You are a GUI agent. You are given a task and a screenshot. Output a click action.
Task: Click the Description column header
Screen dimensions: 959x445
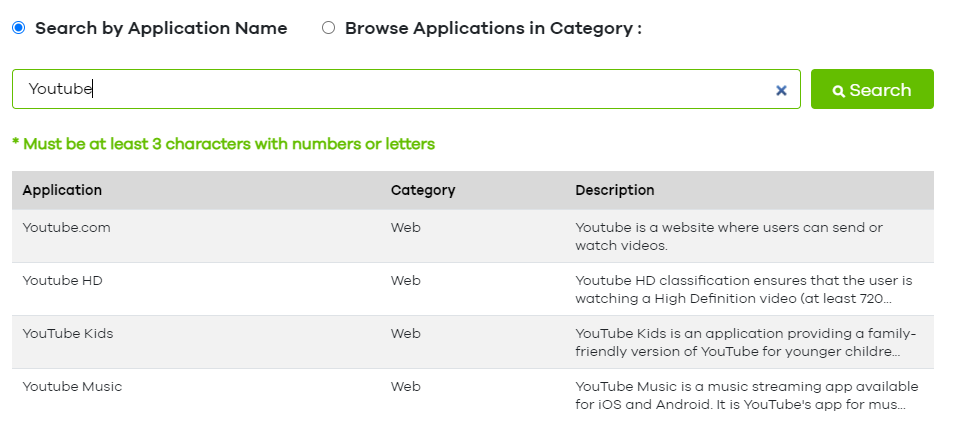tap(615, 190)
